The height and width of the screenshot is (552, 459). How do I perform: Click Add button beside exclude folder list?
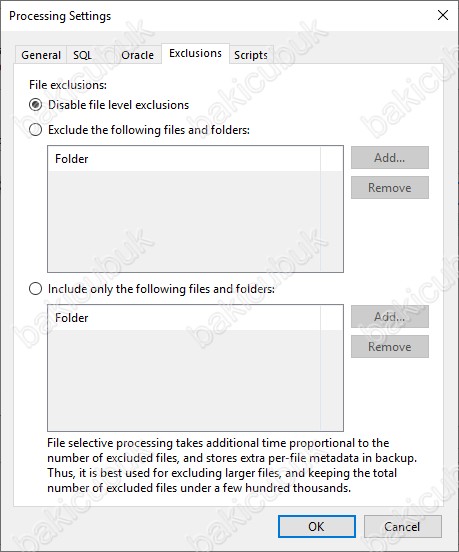click(x=390, y=157)
